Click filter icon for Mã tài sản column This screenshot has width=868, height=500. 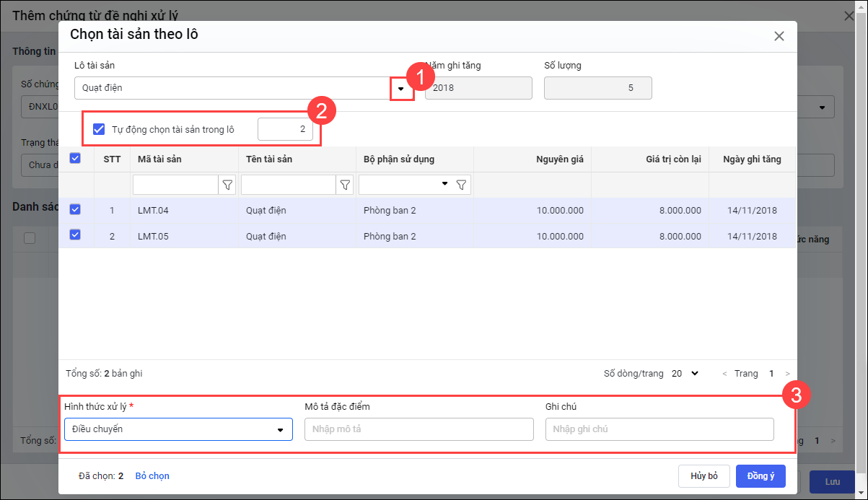pos(228,185)
